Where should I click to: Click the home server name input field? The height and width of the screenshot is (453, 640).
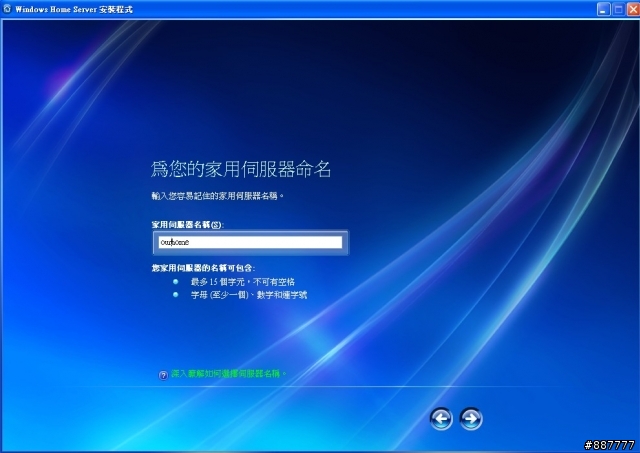[250, 242]
